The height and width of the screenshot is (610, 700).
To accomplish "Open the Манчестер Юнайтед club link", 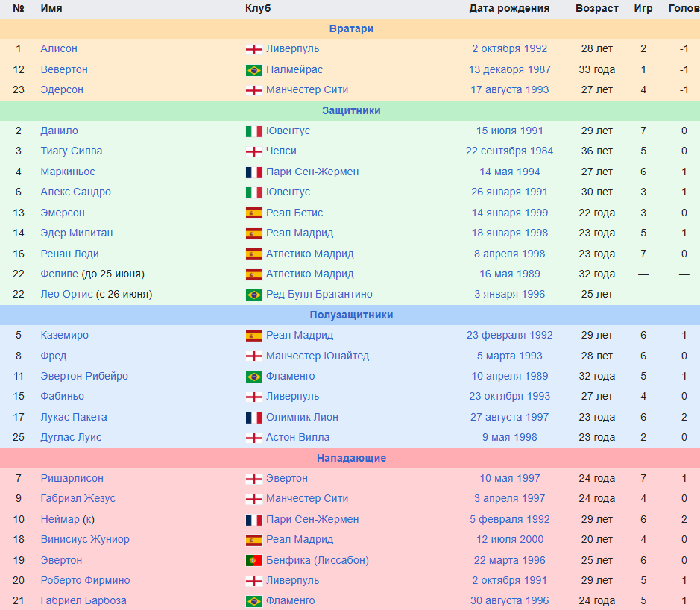I will [318, 356].
